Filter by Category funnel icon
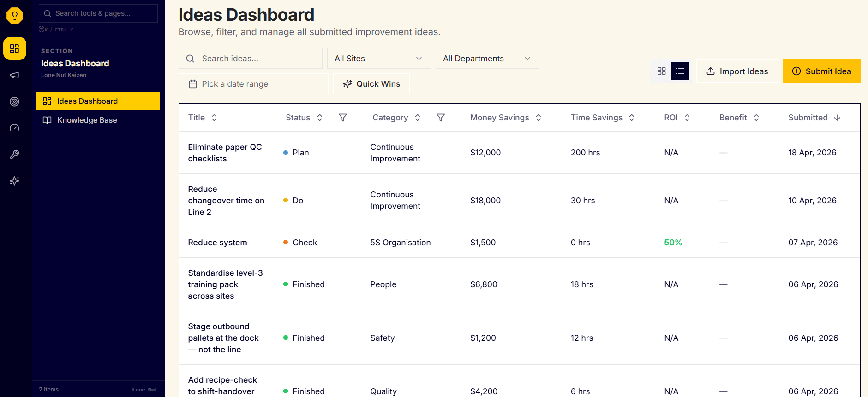Screen dimensions: 868x397 click(x=441, y=118)
